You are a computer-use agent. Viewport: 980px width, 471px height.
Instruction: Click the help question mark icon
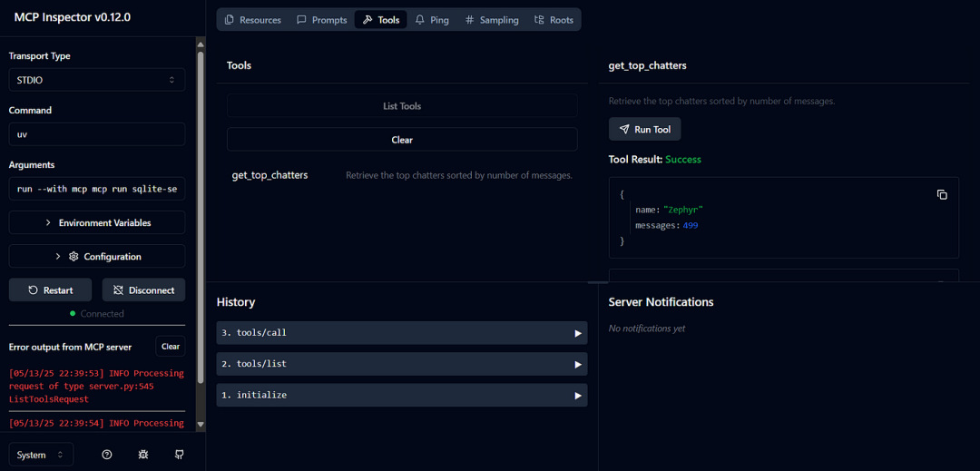point(107,455)
